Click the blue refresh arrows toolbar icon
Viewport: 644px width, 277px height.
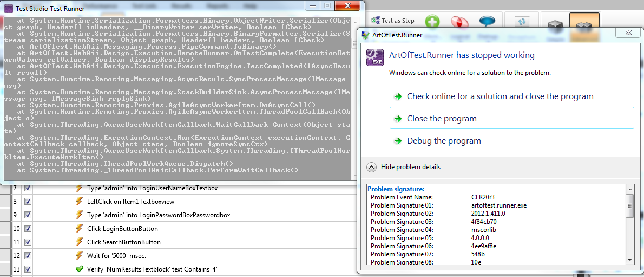click(522, 22)
